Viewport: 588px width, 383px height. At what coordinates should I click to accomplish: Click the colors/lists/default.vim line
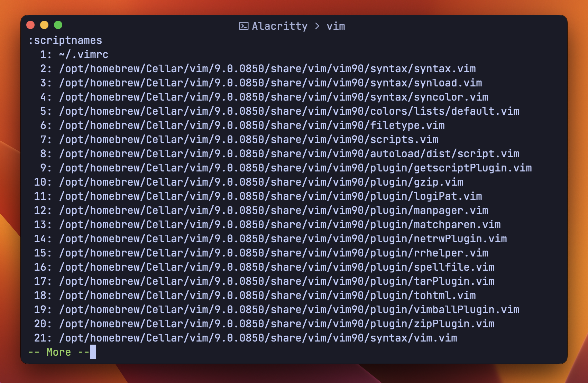pos(289,111)
